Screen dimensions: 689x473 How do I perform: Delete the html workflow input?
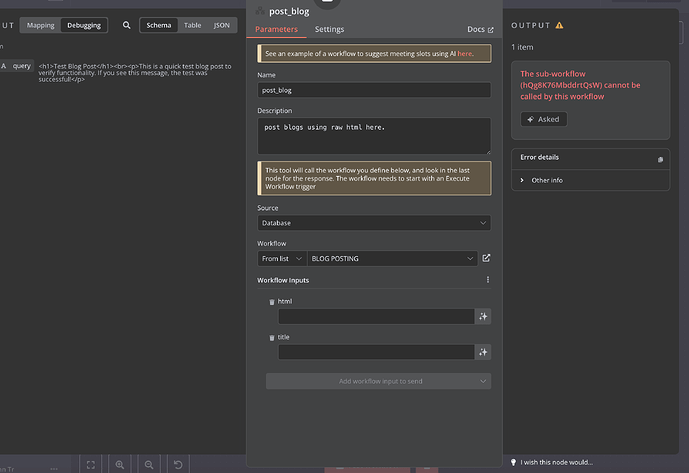pos(272,302)
